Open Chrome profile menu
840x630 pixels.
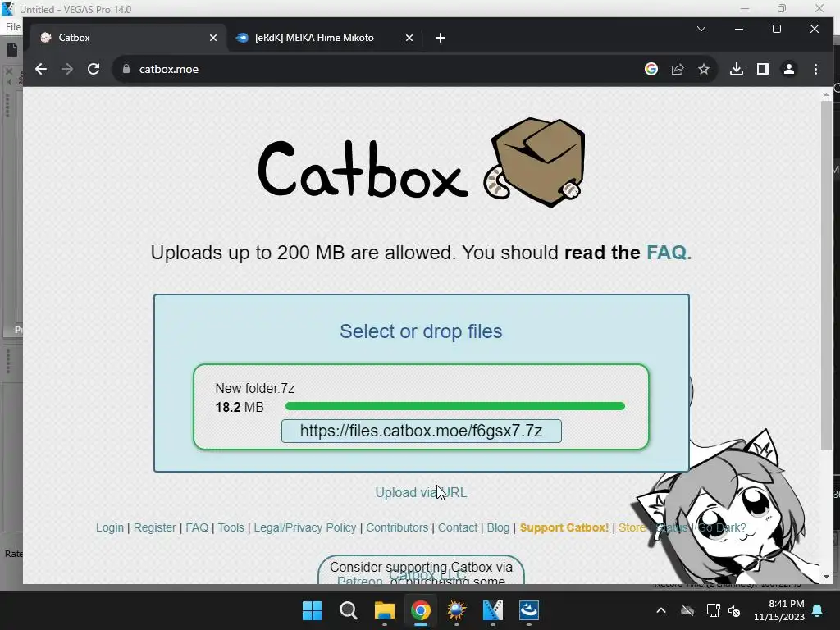coord(789,69)
